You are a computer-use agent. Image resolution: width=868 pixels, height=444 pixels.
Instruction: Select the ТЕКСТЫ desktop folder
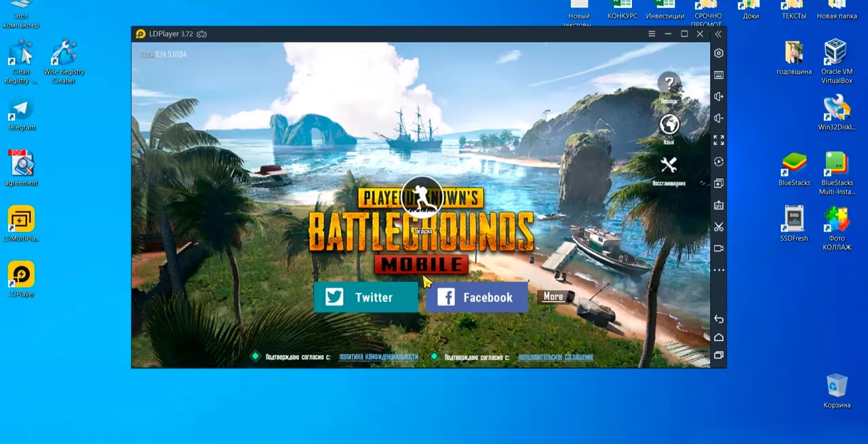794,10
